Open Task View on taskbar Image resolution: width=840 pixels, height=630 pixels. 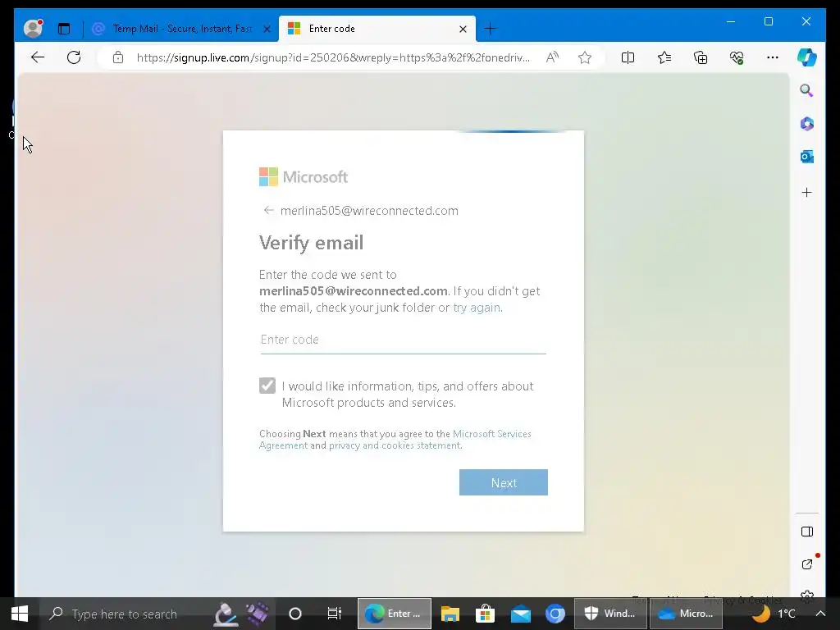335,614
